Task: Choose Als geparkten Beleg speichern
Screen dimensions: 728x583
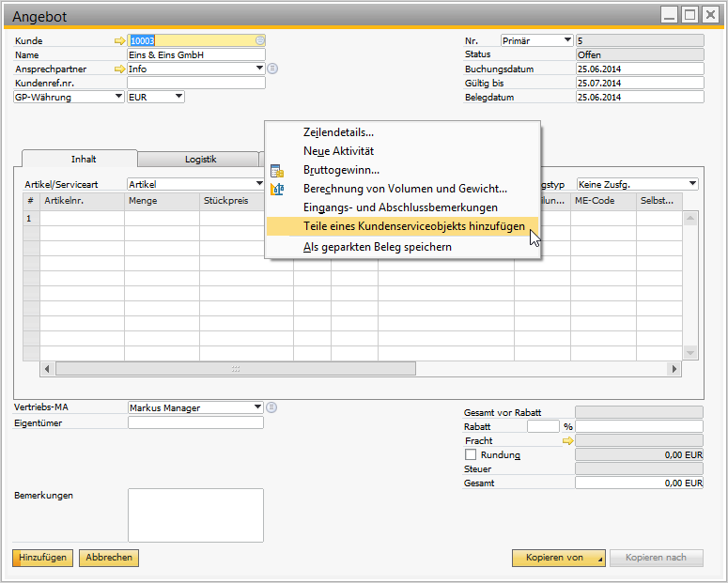Action: click(378, 247)
